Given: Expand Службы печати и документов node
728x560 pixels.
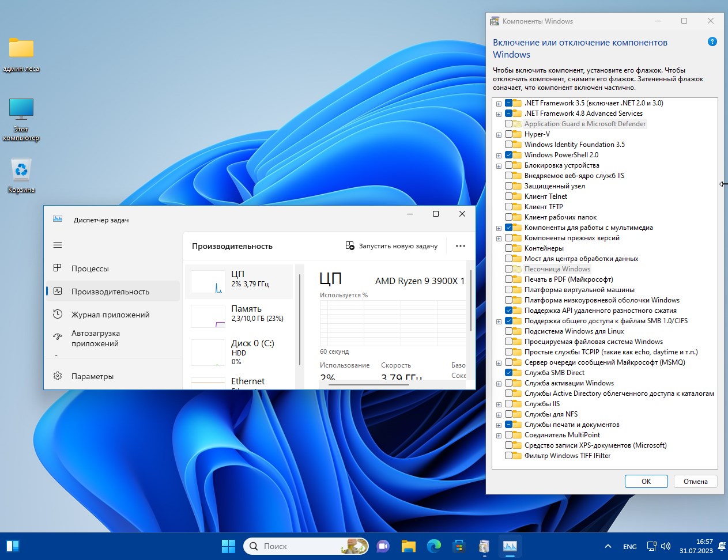Looking at the screenshot, I should tap(498, 425).
